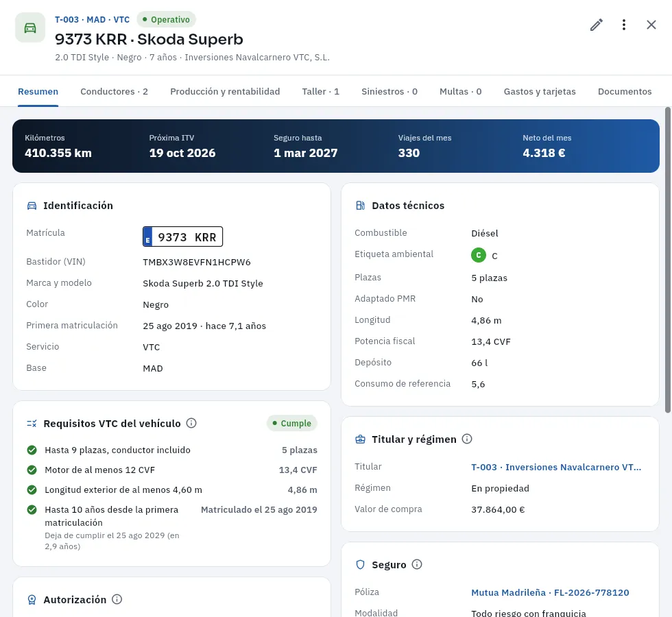Viewport: 672px width, 617px height.
Task: Click the green check beside Motor de al menos 12 CVF
Action: pos(32,470)
